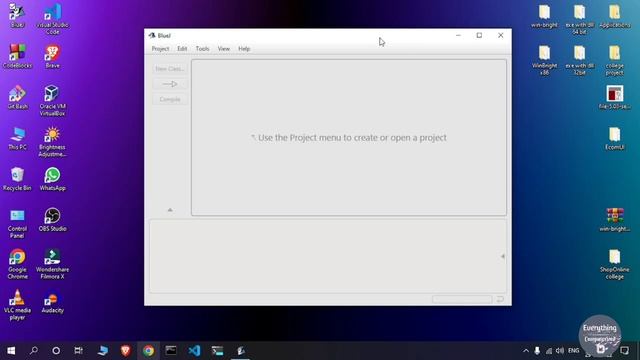Image resolution: width=640 pixels, height=360 pixels.
Task: Open Wondershare Filmora X desktop icon
Action: coord(53,264)
